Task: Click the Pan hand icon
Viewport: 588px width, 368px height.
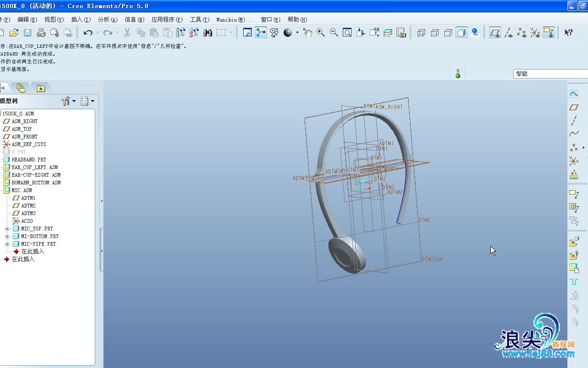Action: pos(307,33)
